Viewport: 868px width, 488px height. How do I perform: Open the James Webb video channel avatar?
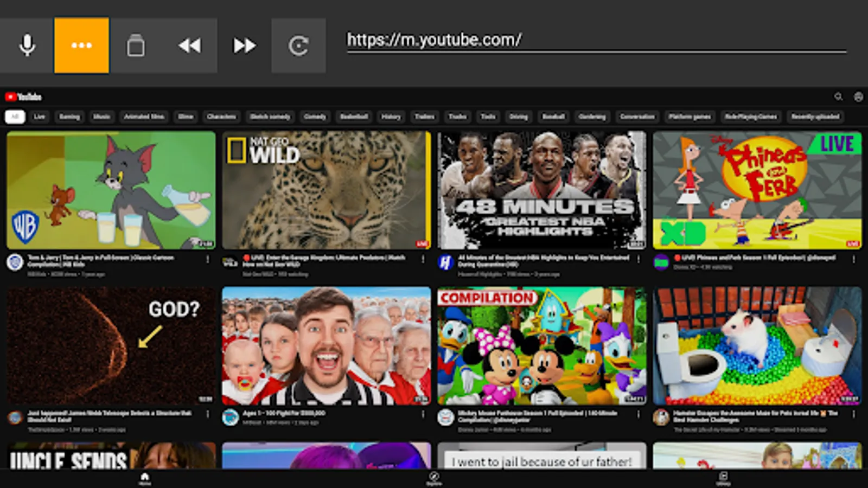click(15, 418)
